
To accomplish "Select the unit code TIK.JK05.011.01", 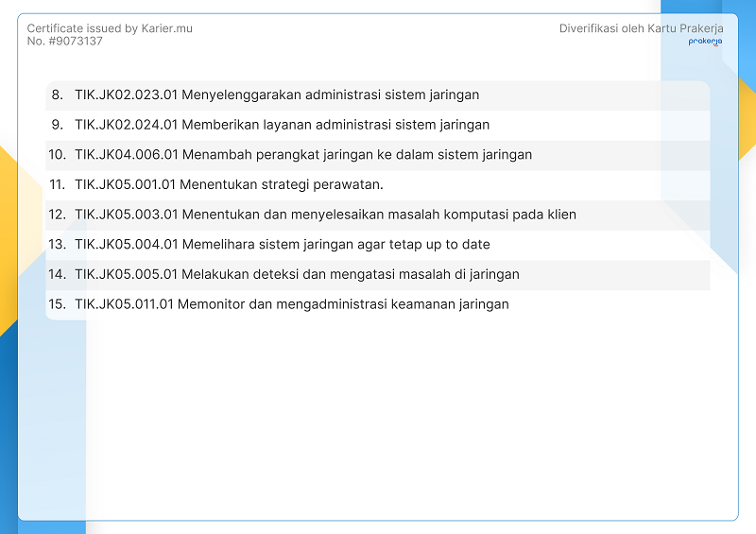I will tap(126, 304).
